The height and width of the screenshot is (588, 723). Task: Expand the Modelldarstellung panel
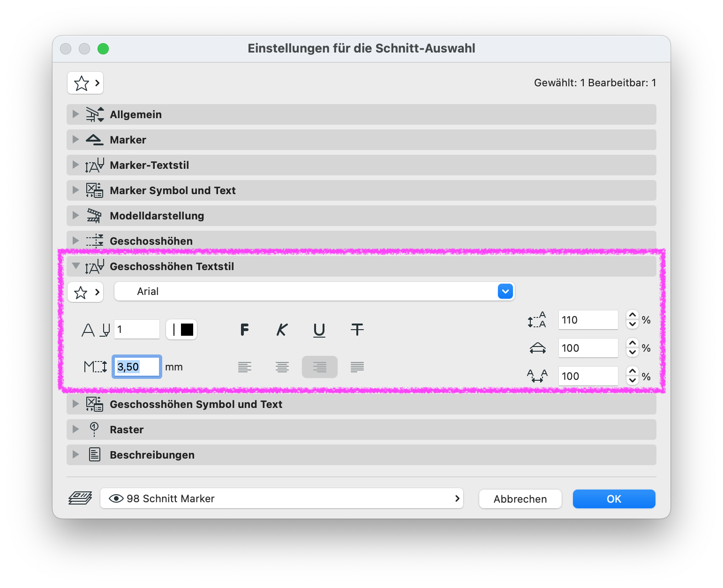[x=75, y=215]
